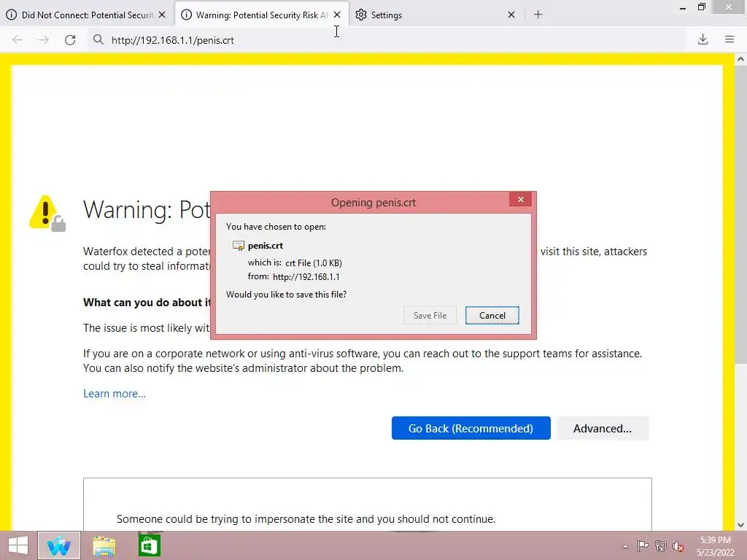Screen dimensions: 747x560
Task: Click the network tray icon
Action: click(661, 546)
